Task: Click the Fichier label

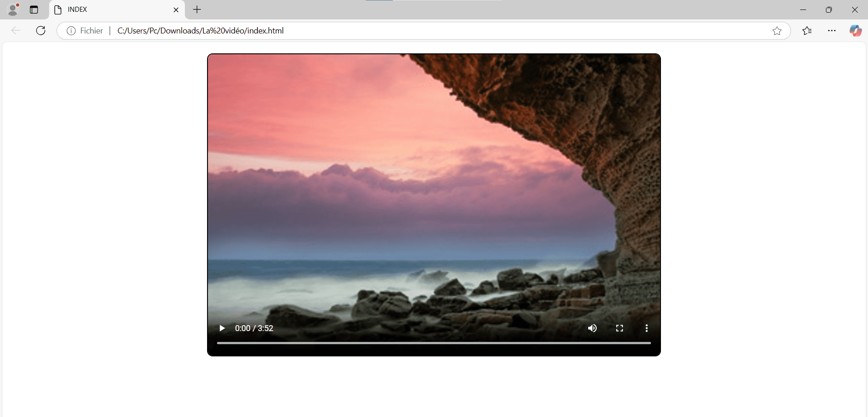Action: (x=91, y=31)
